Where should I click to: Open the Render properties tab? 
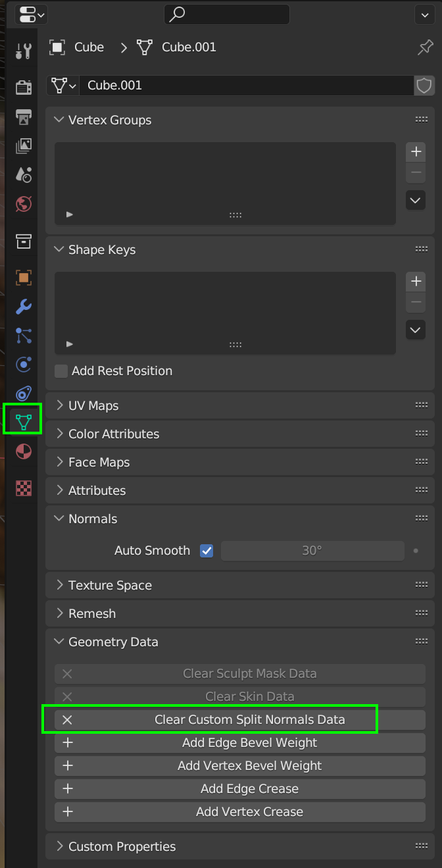click(23, 88)
